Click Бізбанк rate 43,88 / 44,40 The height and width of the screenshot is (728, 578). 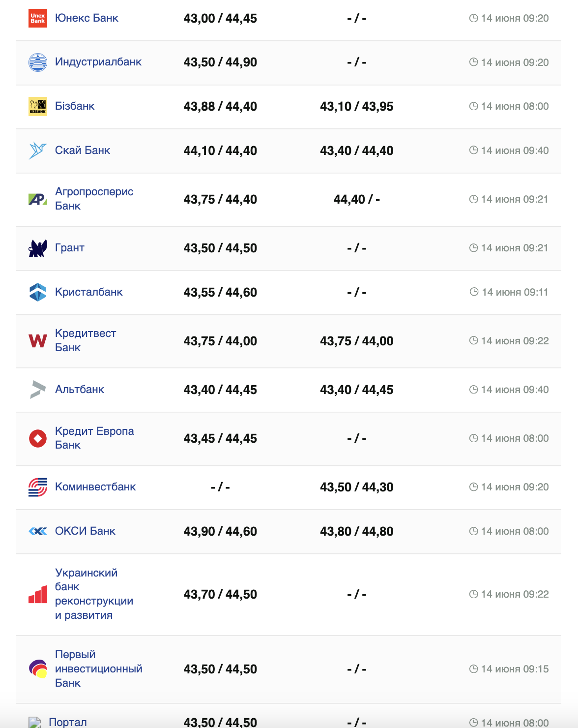[220, 107]
